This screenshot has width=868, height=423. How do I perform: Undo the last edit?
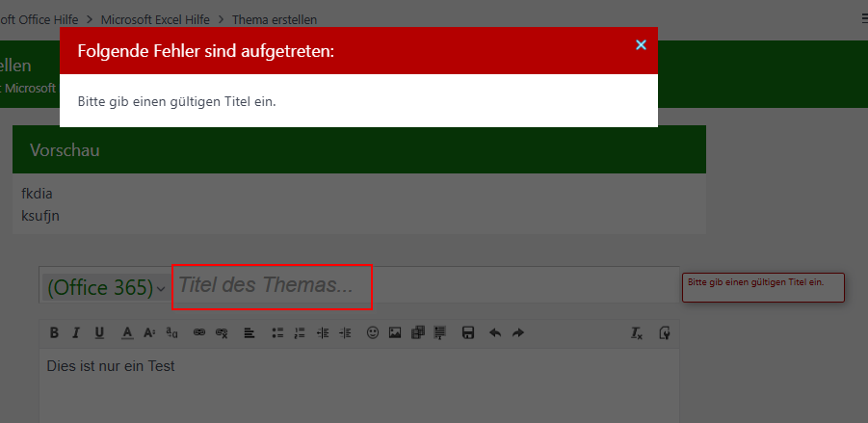click(x=495, y=332)
